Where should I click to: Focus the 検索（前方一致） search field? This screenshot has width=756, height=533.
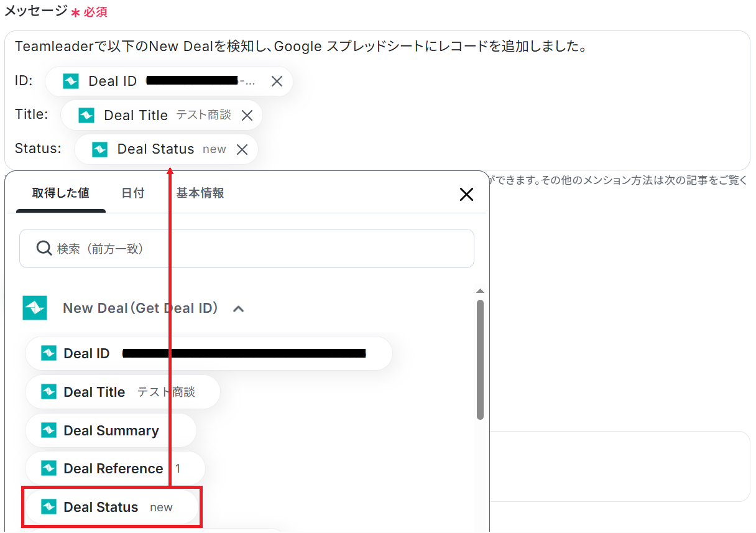click(x=247, y=248)
